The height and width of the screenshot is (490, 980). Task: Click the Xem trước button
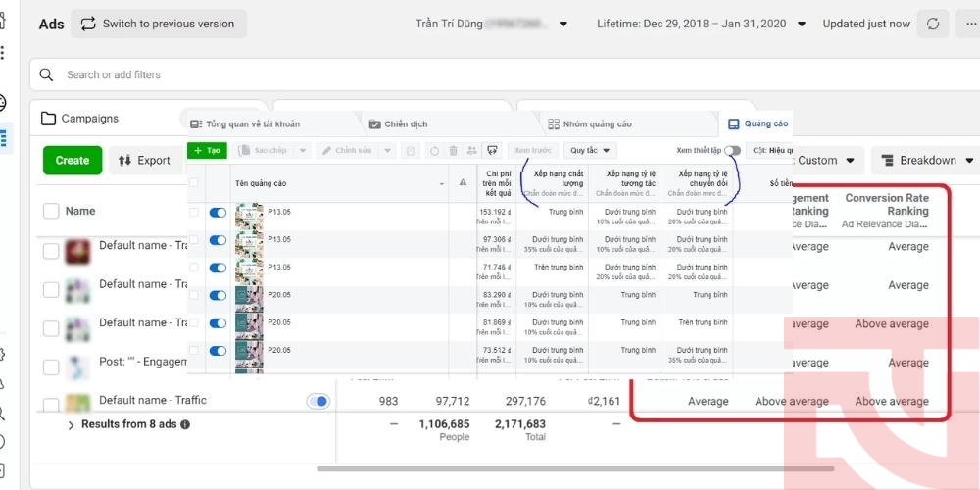pos(532,151)
